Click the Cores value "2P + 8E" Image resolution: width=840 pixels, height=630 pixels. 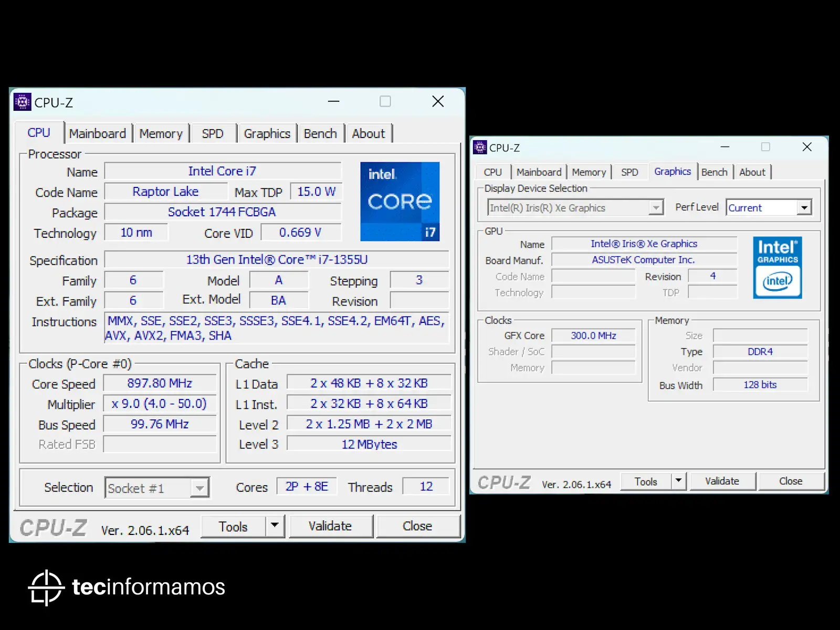tap(307, 487)
